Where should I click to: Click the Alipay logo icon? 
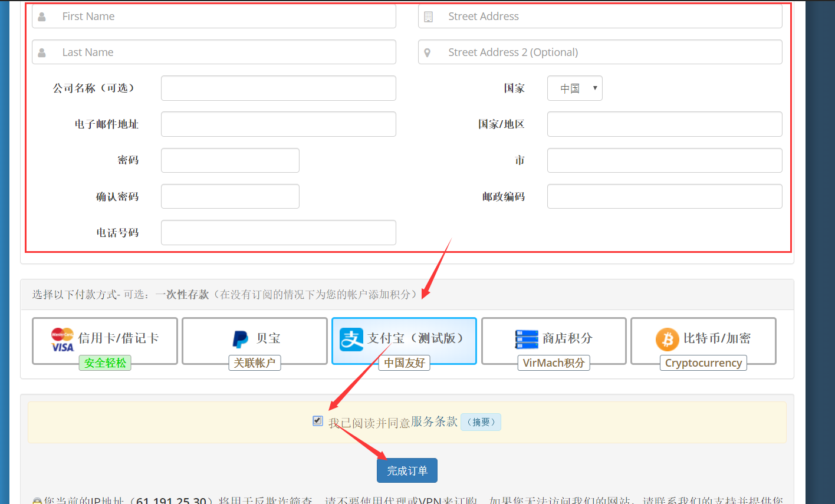pyautogui.click(x=351, y=340)
